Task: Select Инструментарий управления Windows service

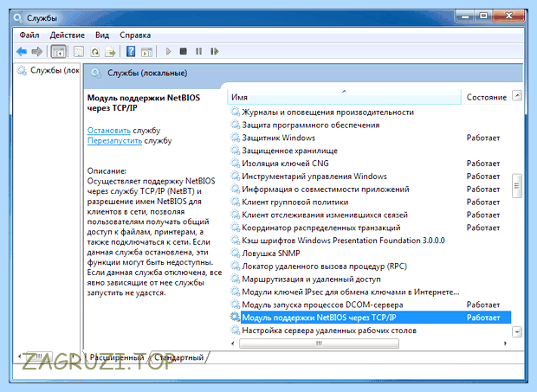Action: point(314,177)
